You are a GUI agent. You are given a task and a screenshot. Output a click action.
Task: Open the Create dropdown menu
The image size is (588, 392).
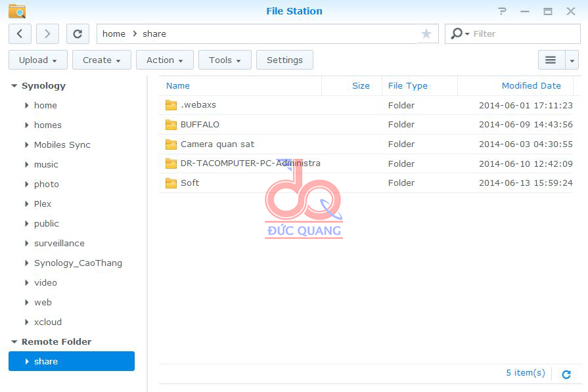click(101, 60)
